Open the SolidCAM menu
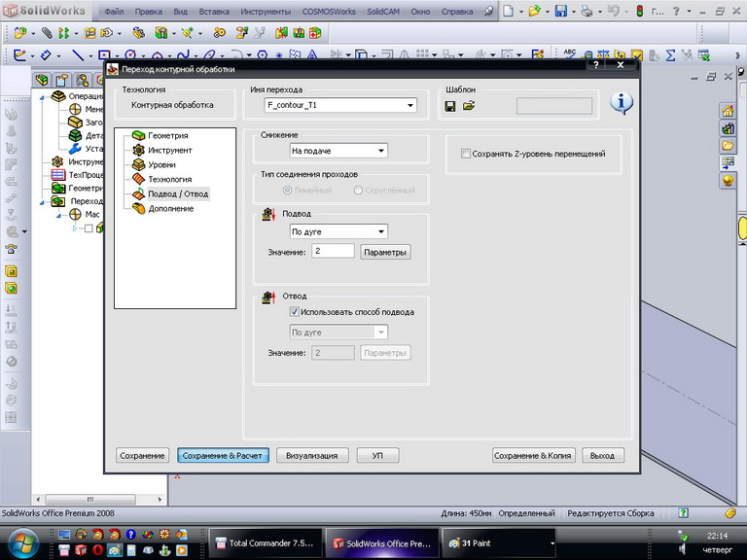 383,11
